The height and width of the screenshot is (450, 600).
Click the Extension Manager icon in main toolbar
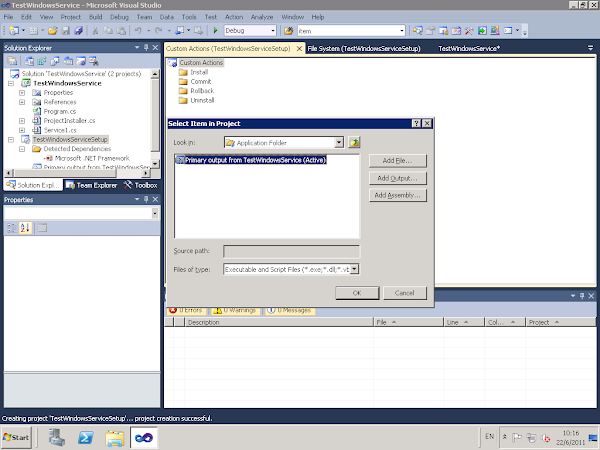coord(495,31)
